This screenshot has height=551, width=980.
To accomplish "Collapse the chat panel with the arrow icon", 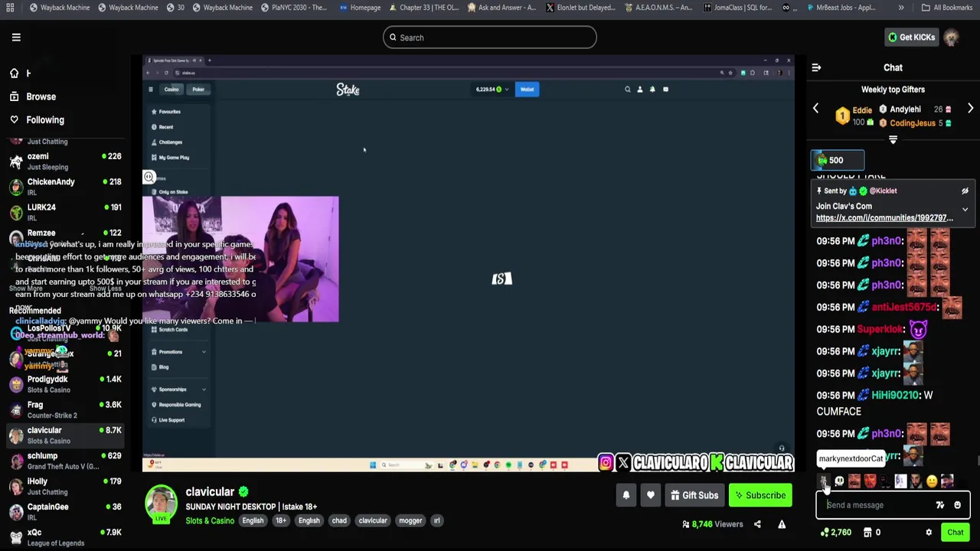I will point(816,67).
